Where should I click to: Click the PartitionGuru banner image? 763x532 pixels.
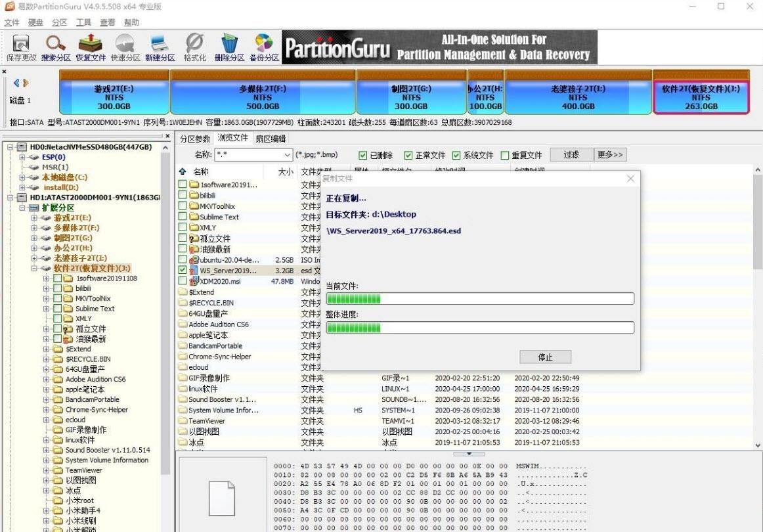pyautogui.click(x=440, y=47)
